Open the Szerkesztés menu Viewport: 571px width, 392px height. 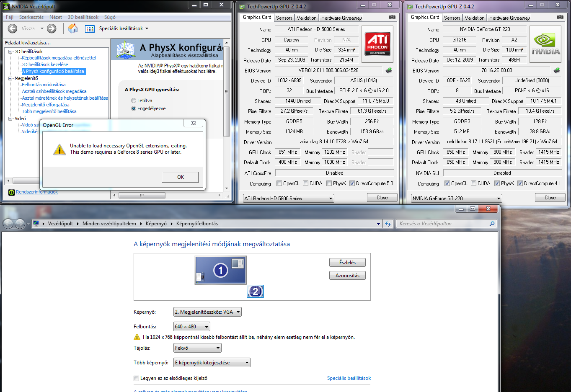(31, 17)
